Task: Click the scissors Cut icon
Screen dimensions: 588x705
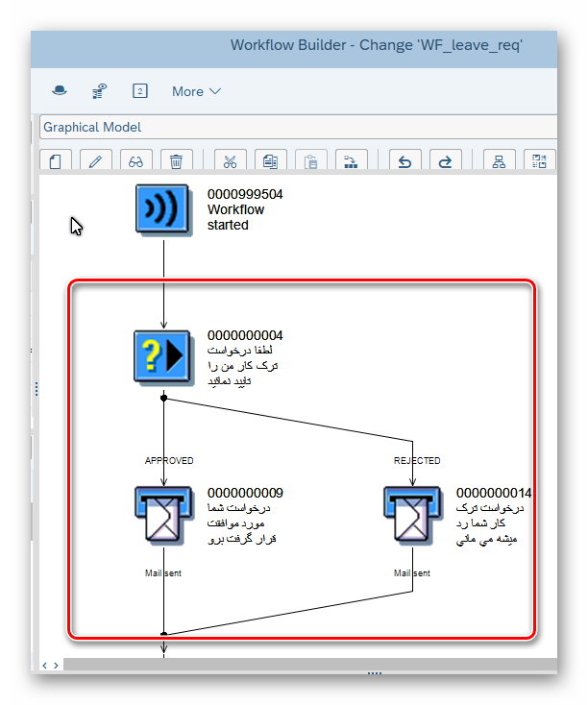Action: coord(230,161)
